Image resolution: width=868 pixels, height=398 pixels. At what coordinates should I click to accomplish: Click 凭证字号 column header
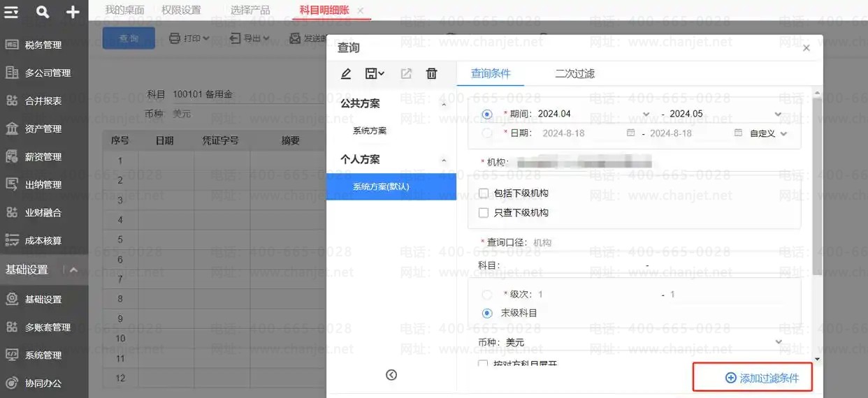(220, 140)
